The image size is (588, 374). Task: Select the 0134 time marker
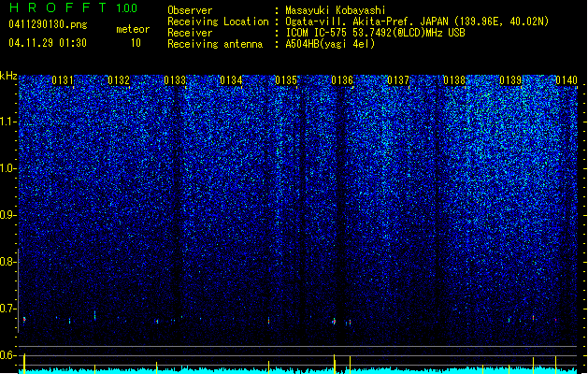point(231,80)
